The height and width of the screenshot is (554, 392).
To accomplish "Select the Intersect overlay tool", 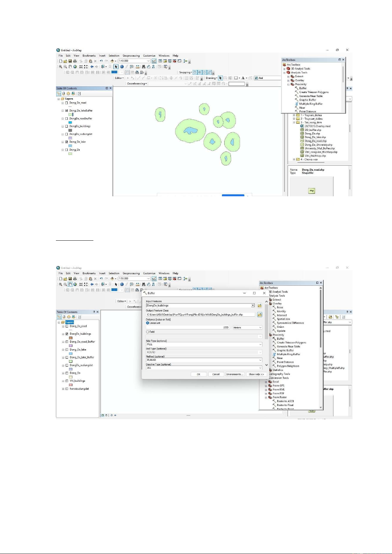I will pyautogui.click(x=282, y=315).
